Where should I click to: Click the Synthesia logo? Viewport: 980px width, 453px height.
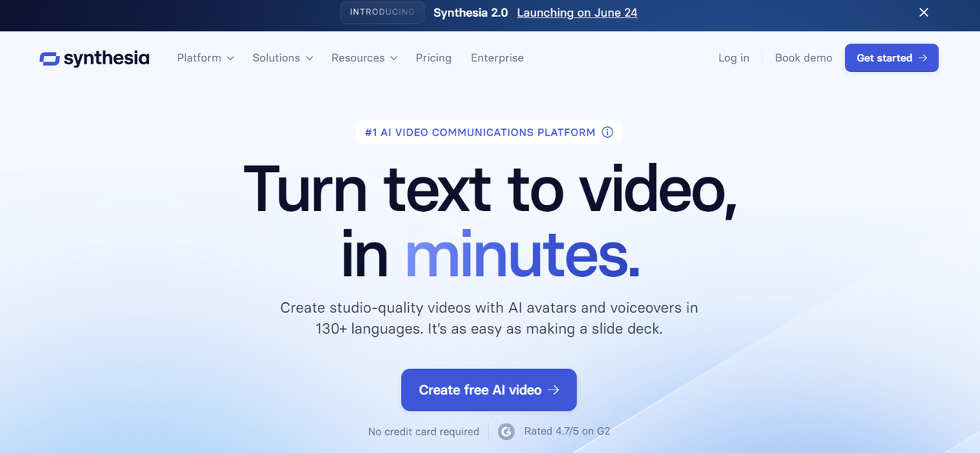(x=94, y=58)
